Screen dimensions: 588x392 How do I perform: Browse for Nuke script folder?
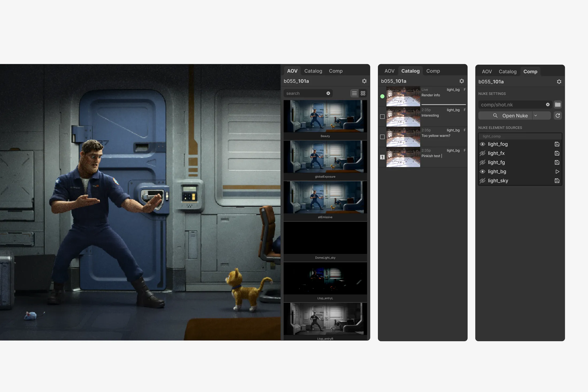pyautogui.click(x=558, y=104)
